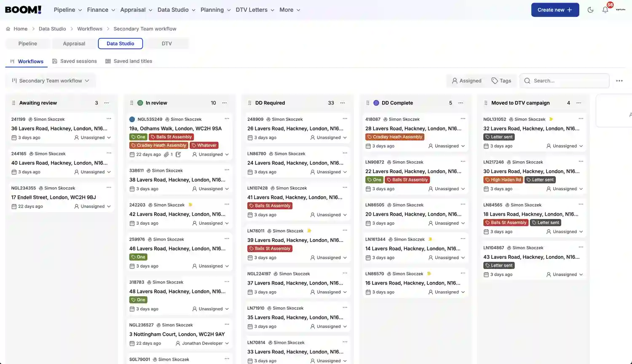Open Unassigned dropdown on 36 Lavers Road card
Viewport: 632px width, 364px height.
[x=93, y=138]
